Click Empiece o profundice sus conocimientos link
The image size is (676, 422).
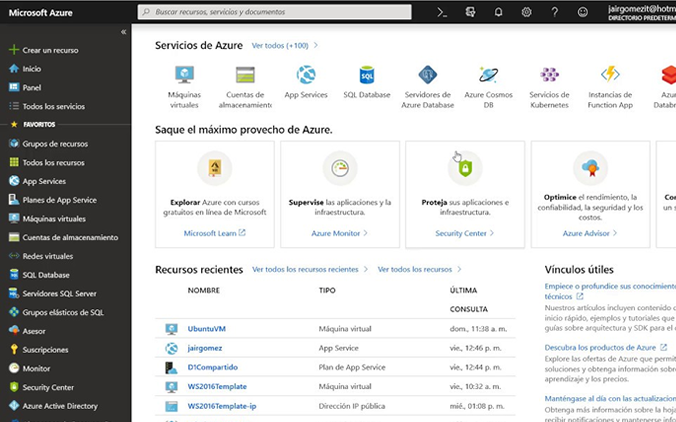coord(610,291)
